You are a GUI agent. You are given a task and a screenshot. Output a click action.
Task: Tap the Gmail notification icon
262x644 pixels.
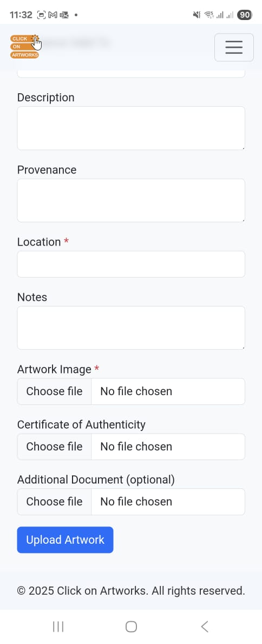coord(53,15)
